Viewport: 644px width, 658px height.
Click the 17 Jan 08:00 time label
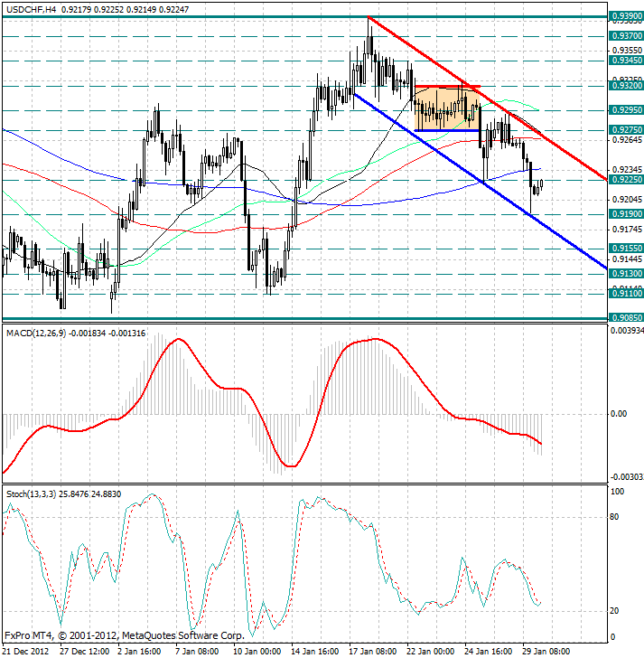pyautogui.click(x=373, y=652)
